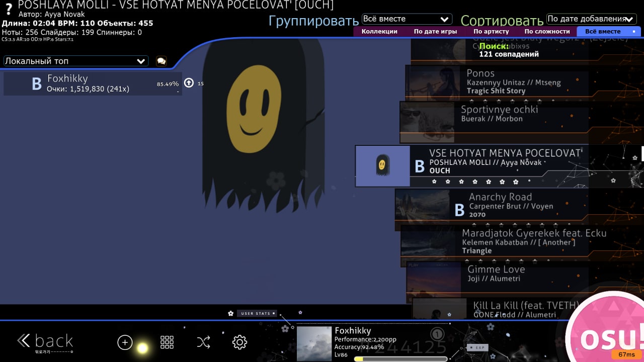
Task: Click the back arrow button
Action: (x=45, y=342)
